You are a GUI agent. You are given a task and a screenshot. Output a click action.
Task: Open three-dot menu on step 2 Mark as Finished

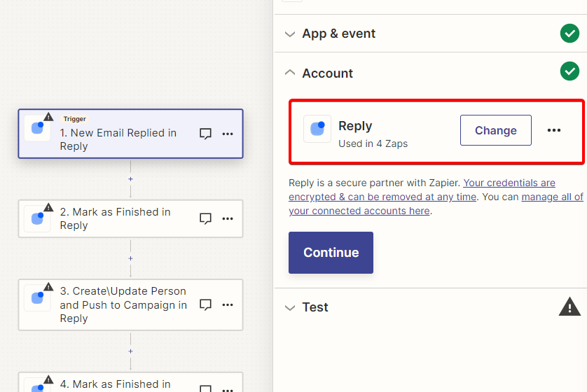[228, 218]
